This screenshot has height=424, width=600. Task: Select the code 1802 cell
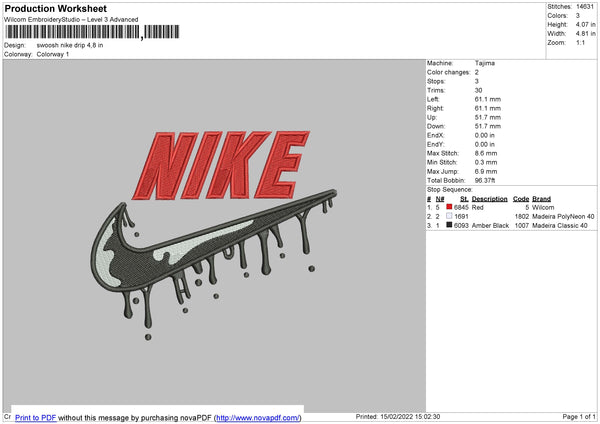(x=522, y=217)
